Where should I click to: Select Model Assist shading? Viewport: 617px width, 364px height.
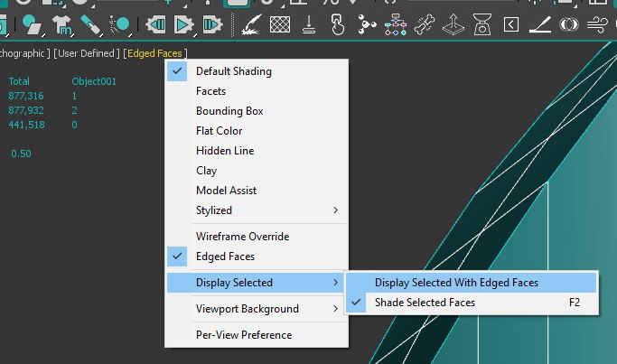pyautogui.click(x=257, y=191)
